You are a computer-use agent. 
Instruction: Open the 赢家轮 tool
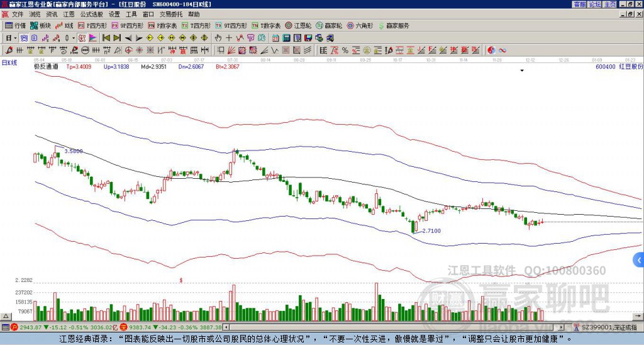(x=329, y=25)
